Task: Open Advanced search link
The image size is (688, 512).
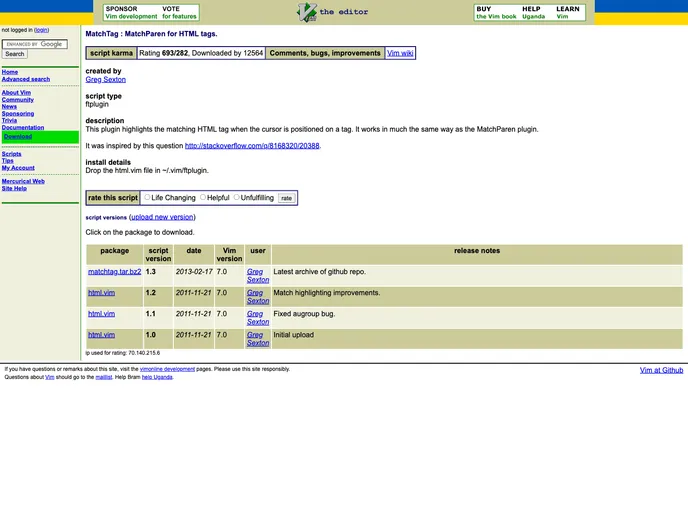Action: pos(26,79)
